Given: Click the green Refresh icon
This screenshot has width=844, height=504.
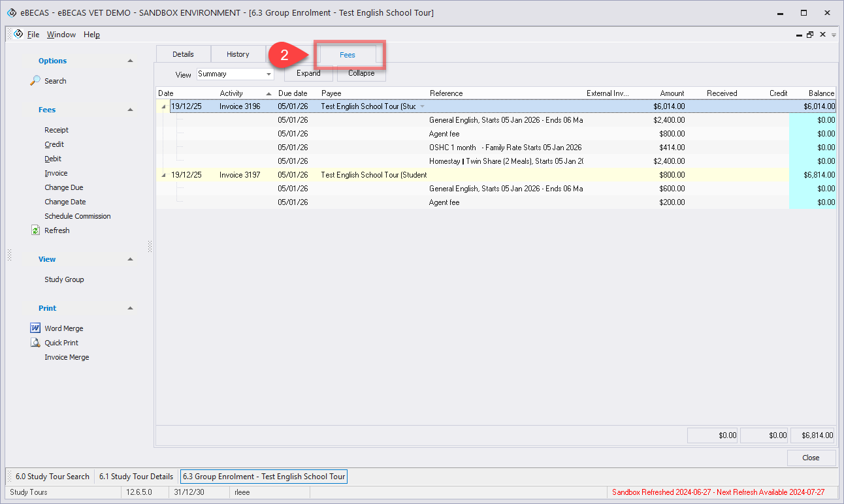Looking at the screenshot, I should coord(35,230).
